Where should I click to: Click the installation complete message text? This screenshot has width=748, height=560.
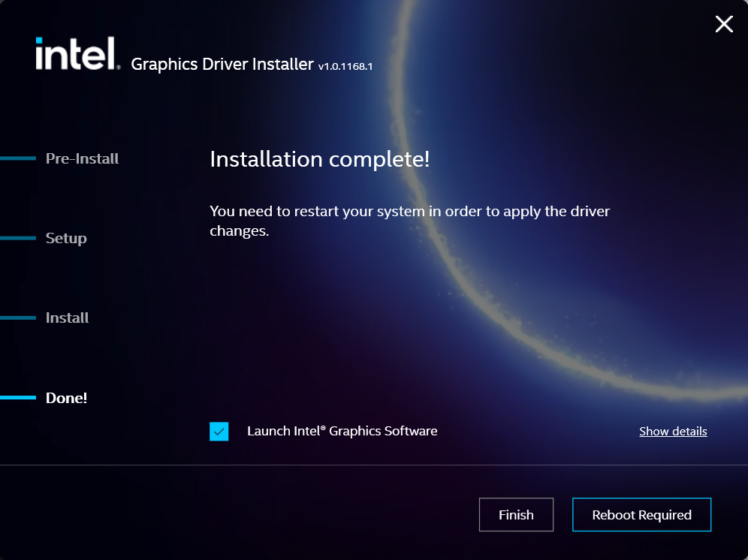coord(319,159)
